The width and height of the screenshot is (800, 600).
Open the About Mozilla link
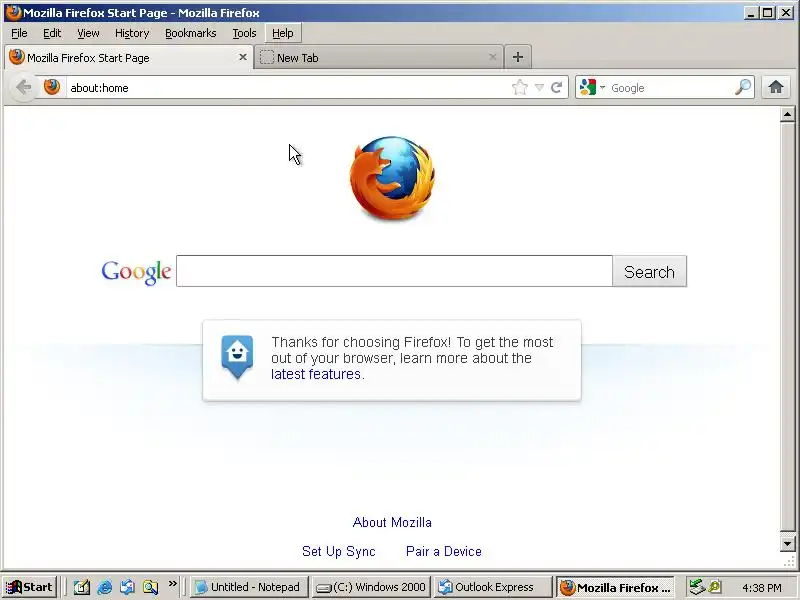pyautogui.click(x=392, y=522)
